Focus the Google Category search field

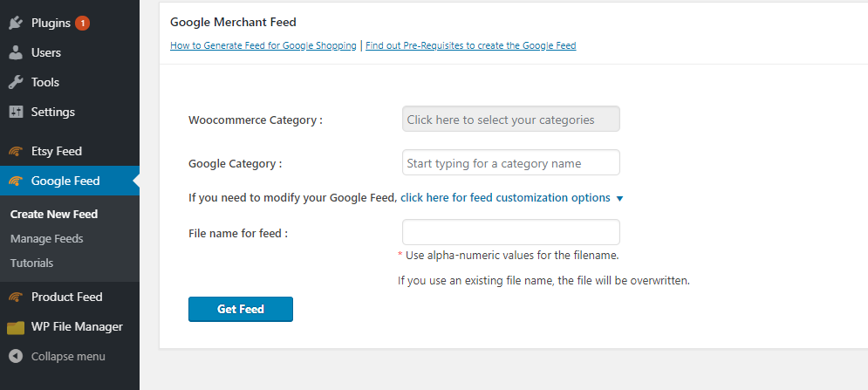pyautogui.click(x=511, y=163)
